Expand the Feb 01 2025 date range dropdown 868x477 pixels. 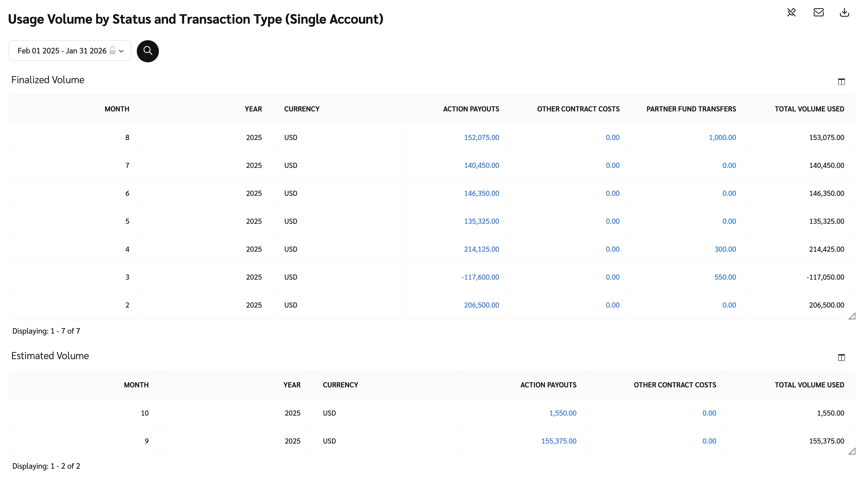tap(62, 51)
